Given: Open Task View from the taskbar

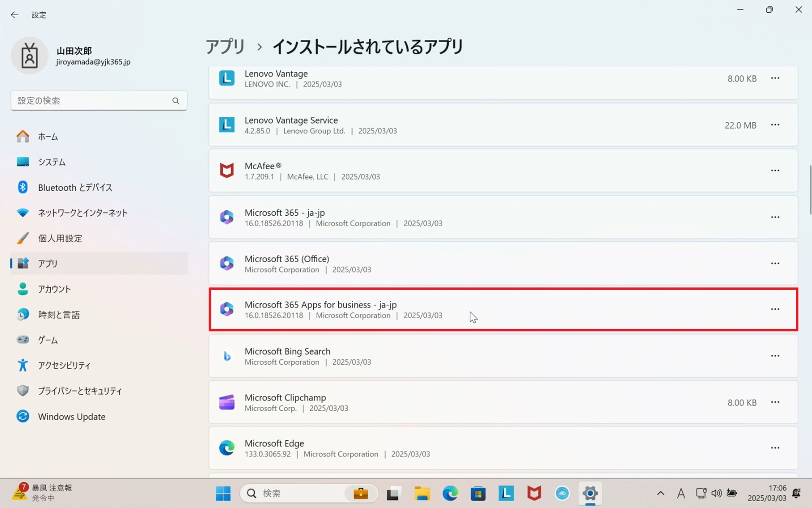Looking at the screenshot, I should coord(393,493).
